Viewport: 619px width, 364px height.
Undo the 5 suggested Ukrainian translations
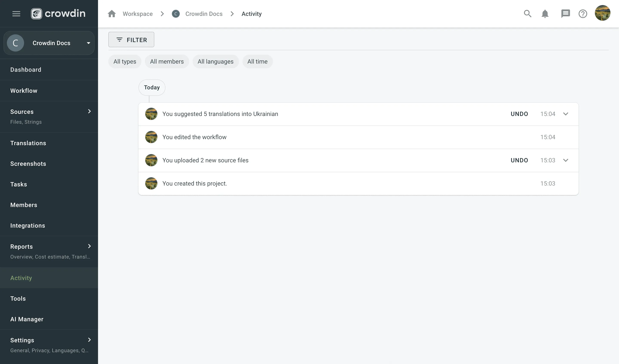pos(519,114)
